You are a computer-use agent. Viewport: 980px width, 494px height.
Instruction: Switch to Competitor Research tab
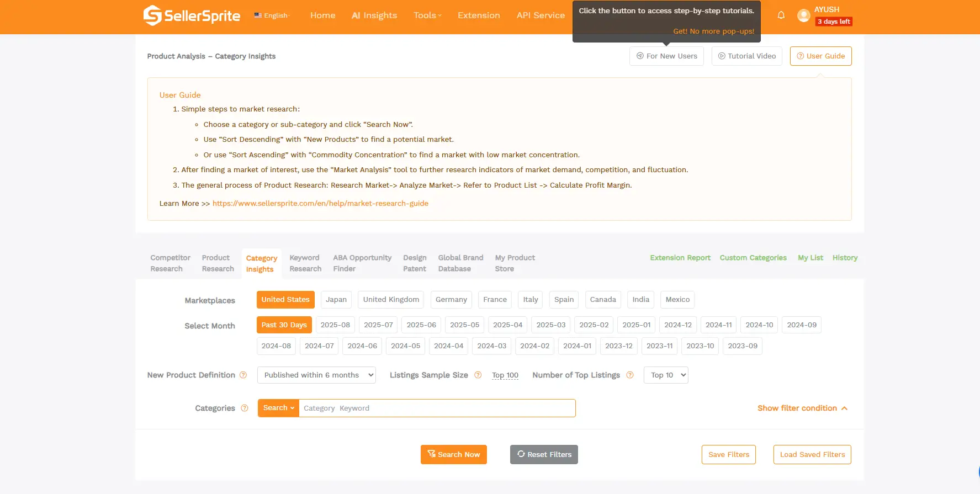(170, 263)
